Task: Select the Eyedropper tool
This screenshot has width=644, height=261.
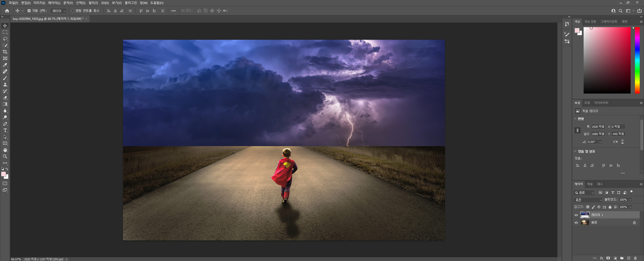Action: point(5,65)
